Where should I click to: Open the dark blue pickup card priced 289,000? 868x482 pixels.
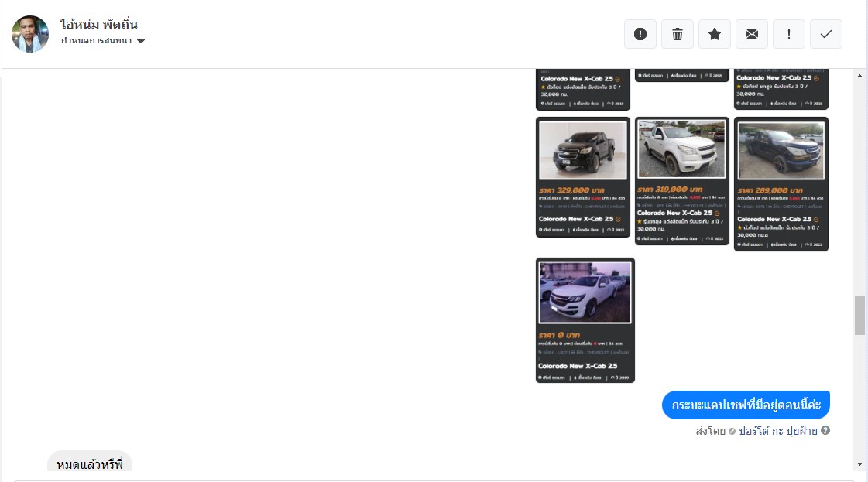(781, 184)
